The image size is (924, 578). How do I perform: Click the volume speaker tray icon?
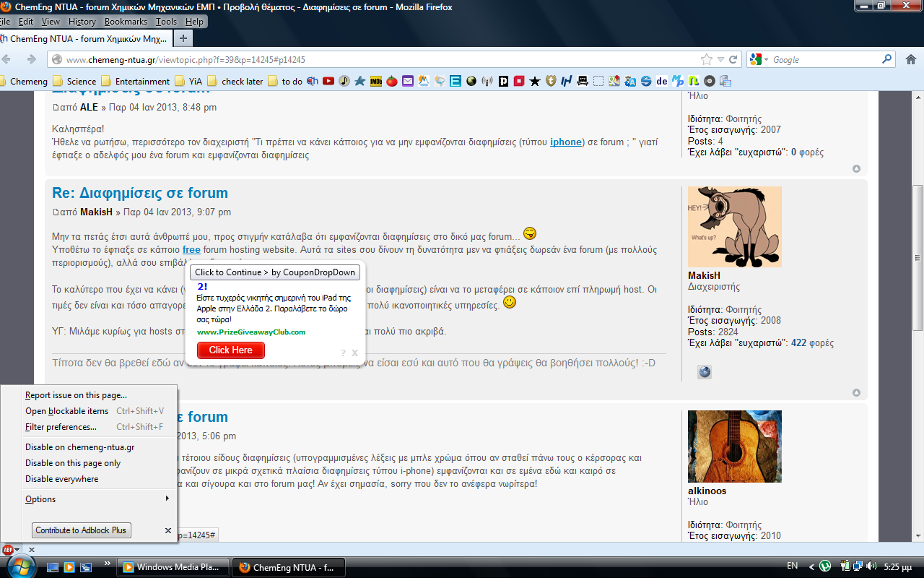point(871,566)
